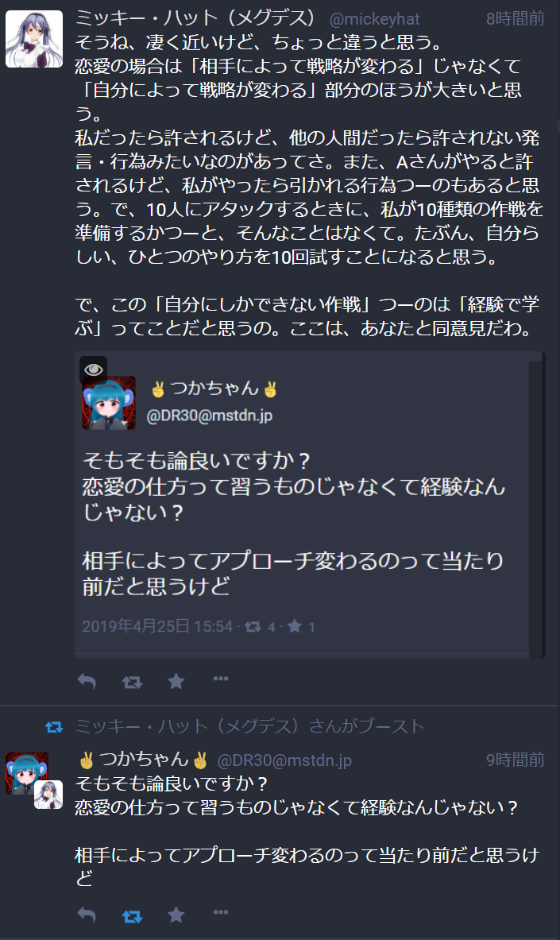Image resolution: width=560 pixels, height=940 pixels.
Task: Undo boost on the つかちゃん post
Action: click(132, 916)
